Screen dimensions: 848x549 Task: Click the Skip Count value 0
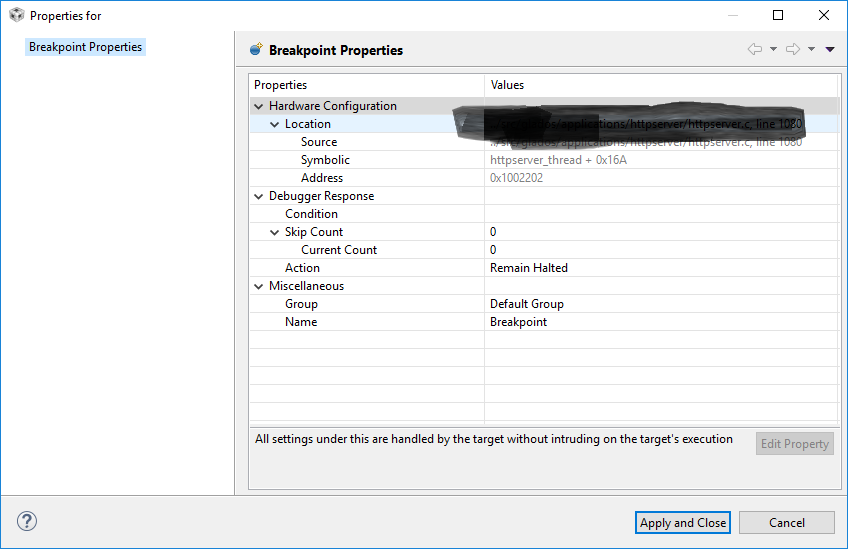point(493,231)
